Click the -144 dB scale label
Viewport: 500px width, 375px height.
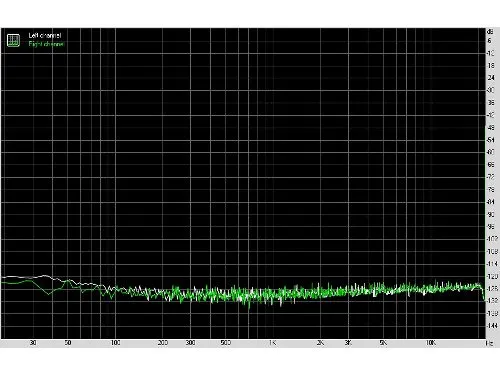pos(492,326)
